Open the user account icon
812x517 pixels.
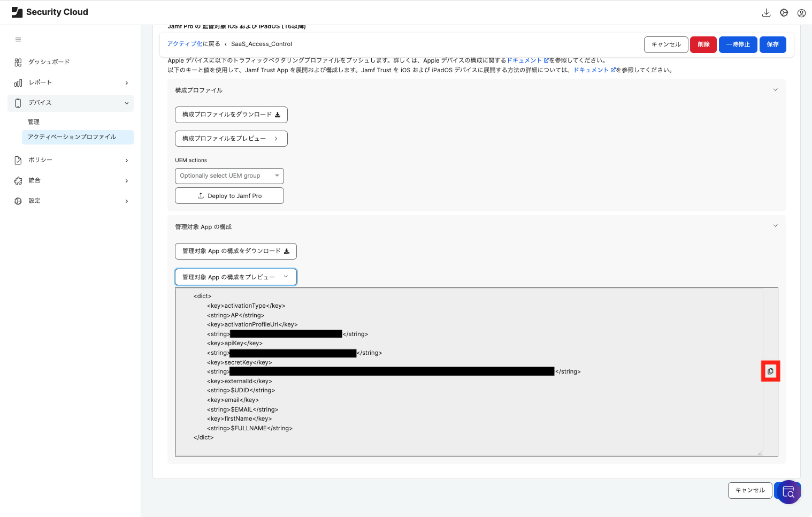pos(801,13)
